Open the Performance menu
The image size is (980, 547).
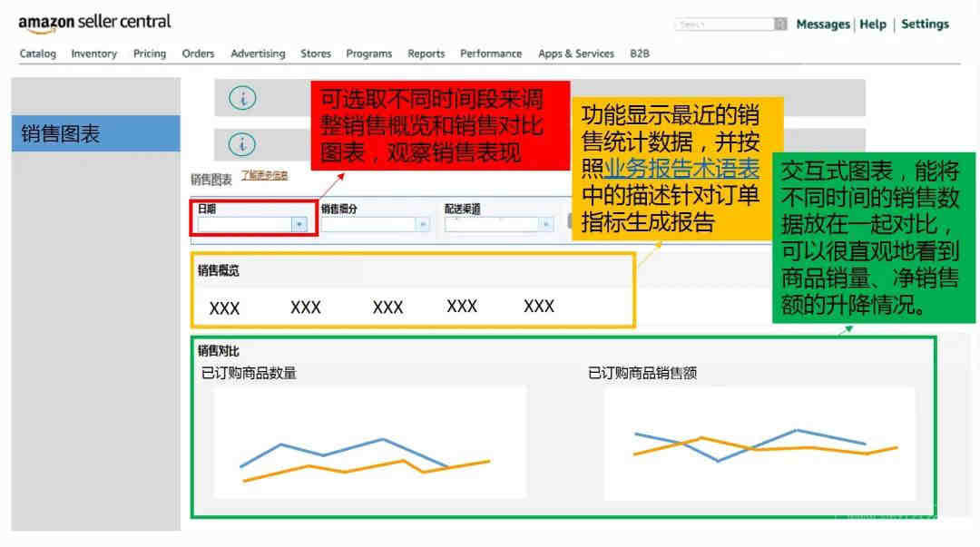point(491,54)
